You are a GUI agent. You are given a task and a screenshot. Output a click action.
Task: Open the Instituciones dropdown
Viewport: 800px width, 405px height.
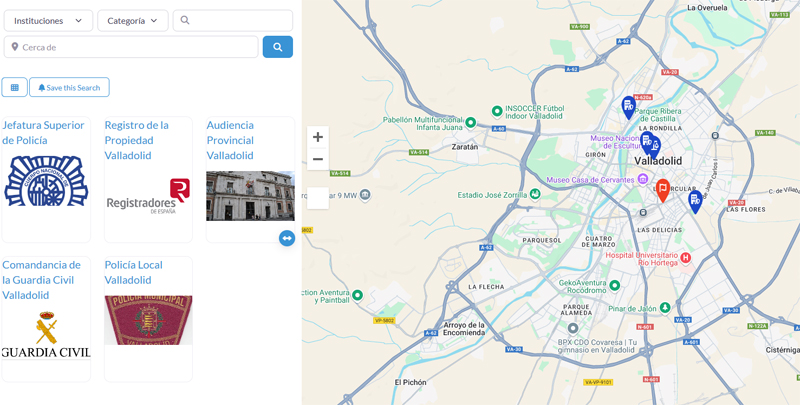[48, 21]
